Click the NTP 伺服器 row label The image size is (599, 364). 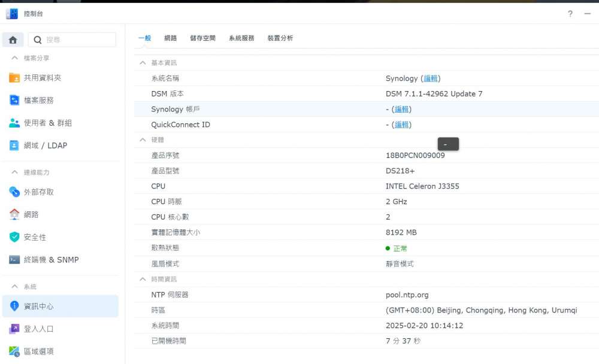coord(170,295)
